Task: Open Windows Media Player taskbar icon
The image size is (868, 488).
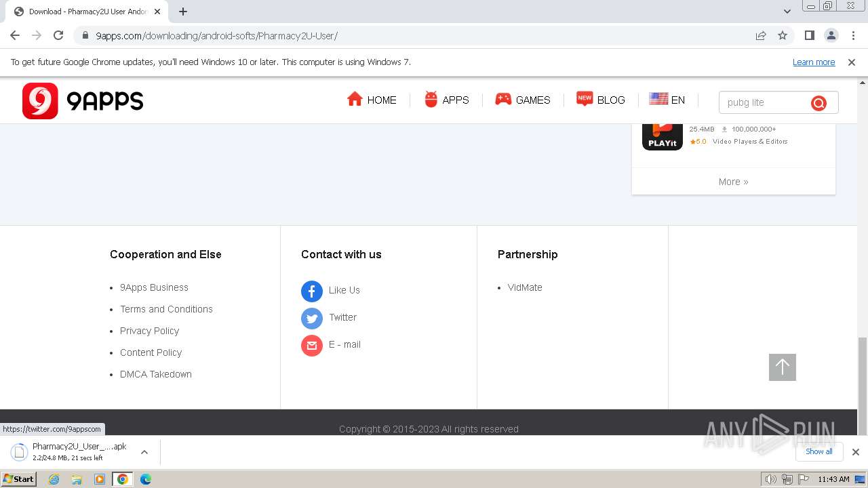Action: point(100,479)
